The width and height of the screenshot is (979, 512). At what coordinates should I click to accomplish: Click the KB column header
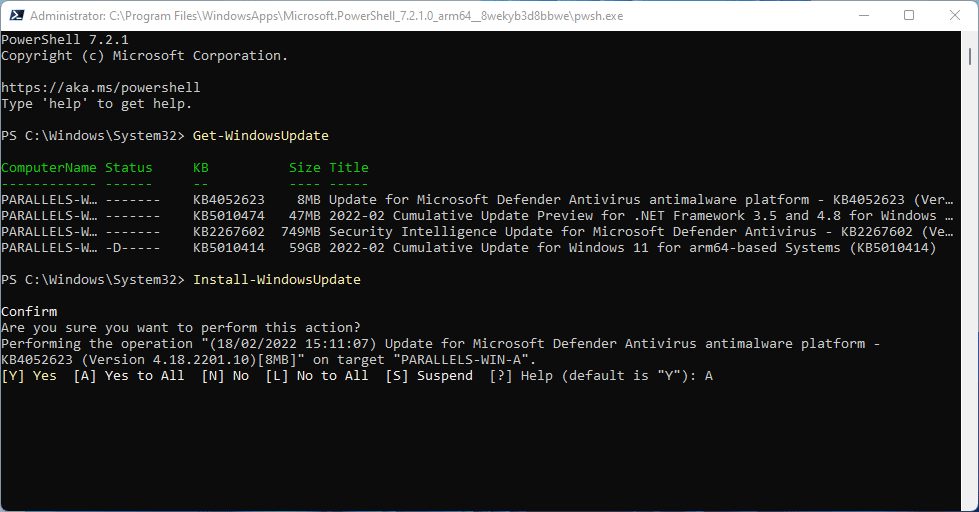tap(201, 167)
